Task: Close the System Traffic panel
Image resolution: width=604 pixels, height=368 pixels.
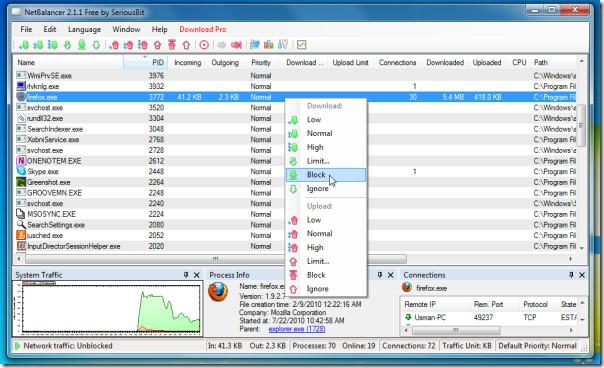Action: 196,275
